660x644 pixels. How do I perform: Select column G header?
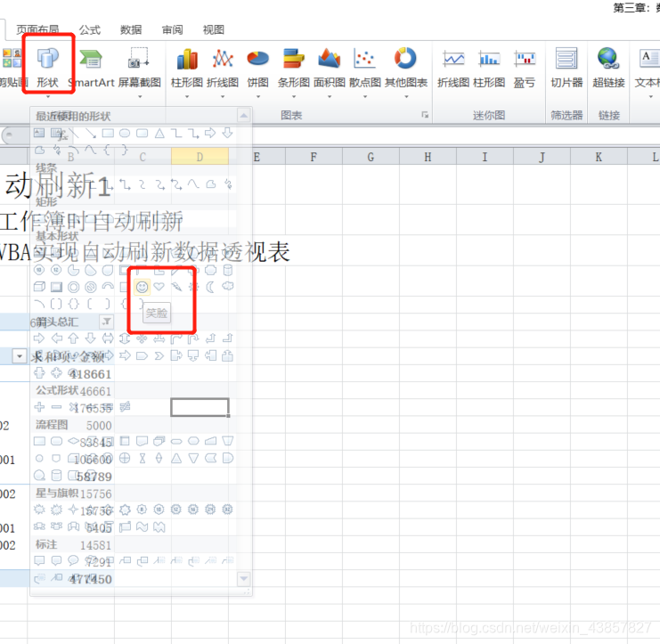371,157
